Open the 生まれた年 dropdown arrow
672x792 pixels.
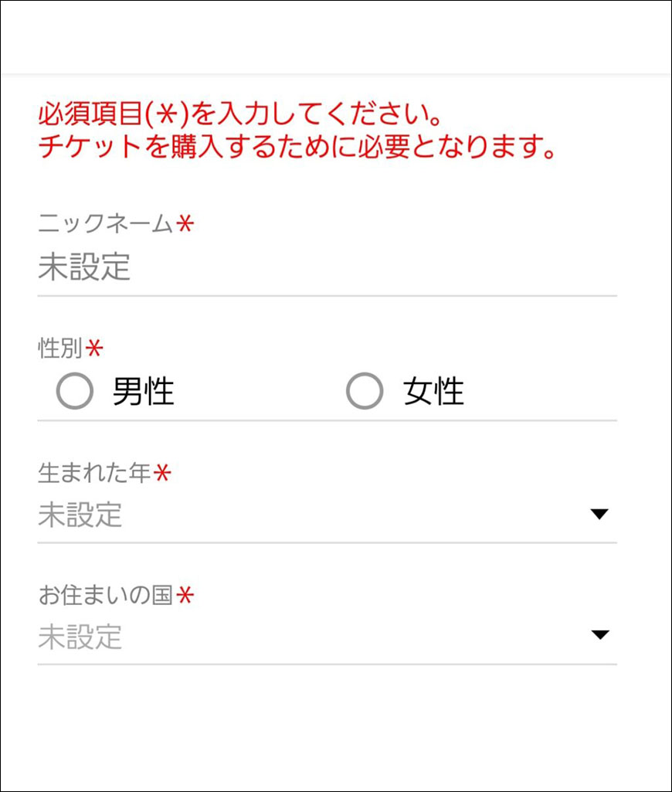click(599, 515)
